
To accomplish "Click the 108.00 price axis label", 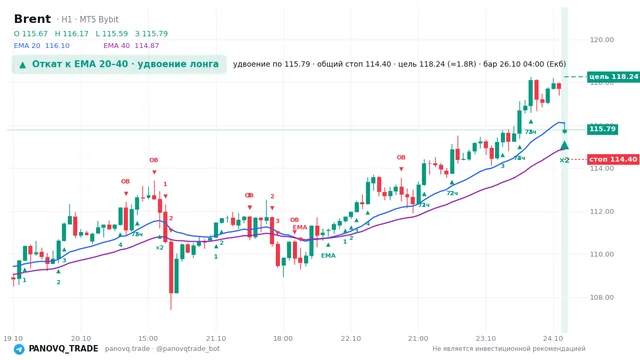I will (x=602, y=297).
